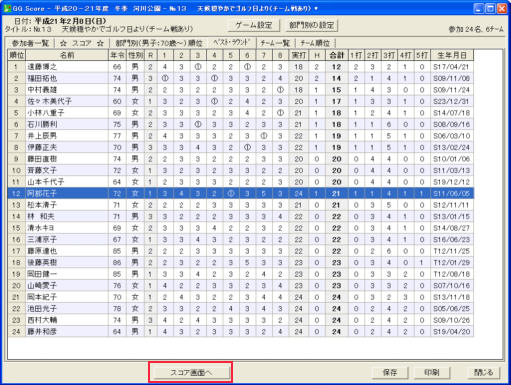This screenshot has width=511, height=385.
Task: Click the スコア画面へ button
Action: click(x=191, y=373)
